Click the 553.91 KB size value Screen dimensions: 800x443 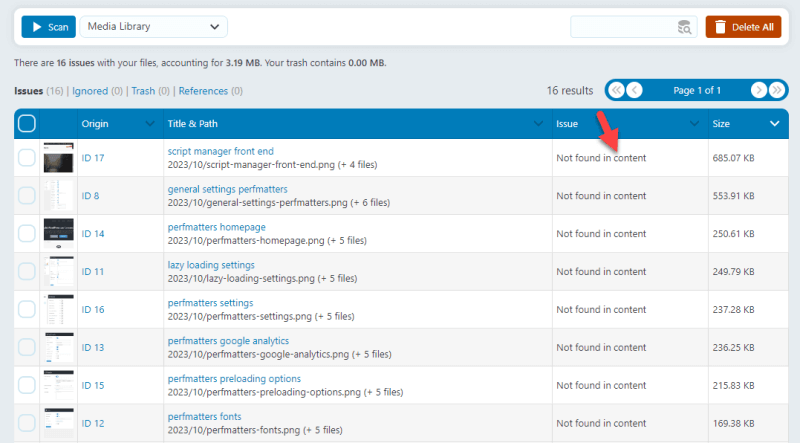click(733, 196)
